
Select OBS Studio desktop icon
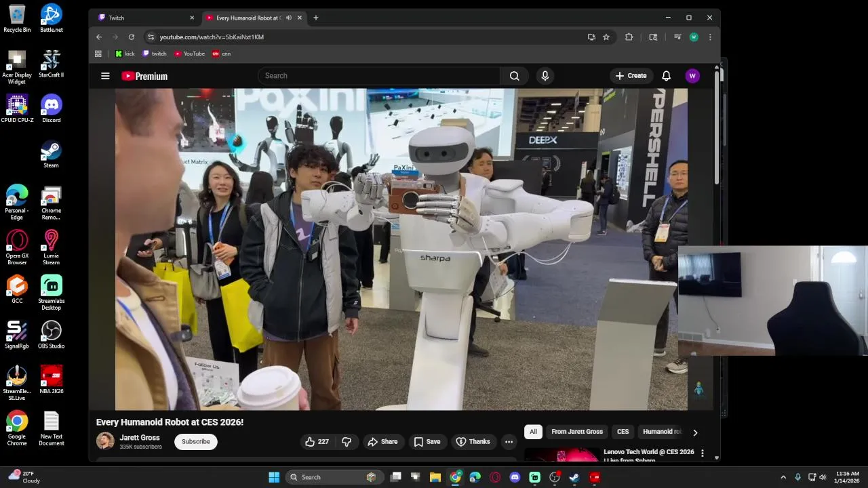tap(52, 335)
